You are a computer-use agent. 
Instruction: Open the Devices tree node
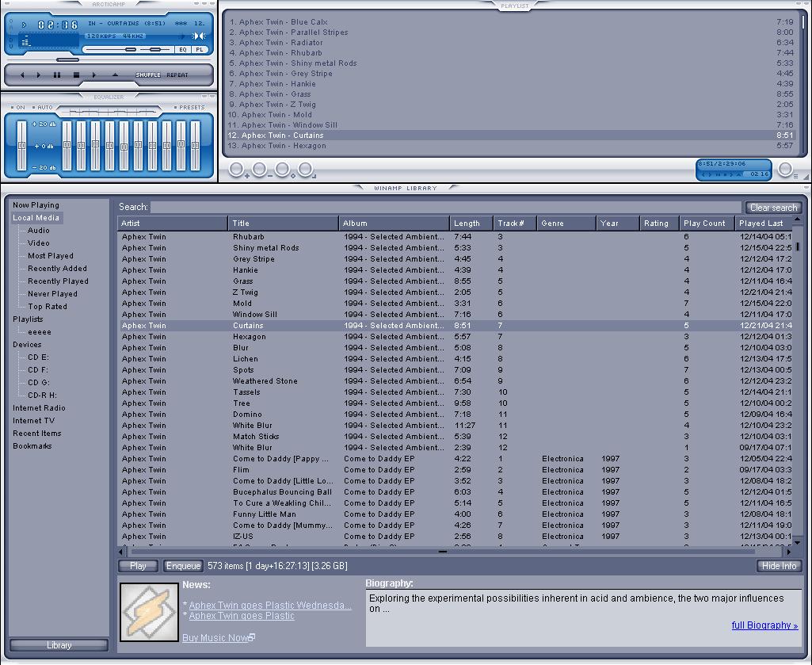click(x=27, y=345)
